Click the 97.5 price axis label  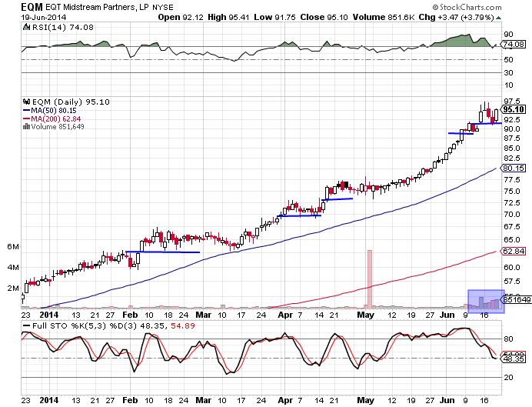[512, 101]
